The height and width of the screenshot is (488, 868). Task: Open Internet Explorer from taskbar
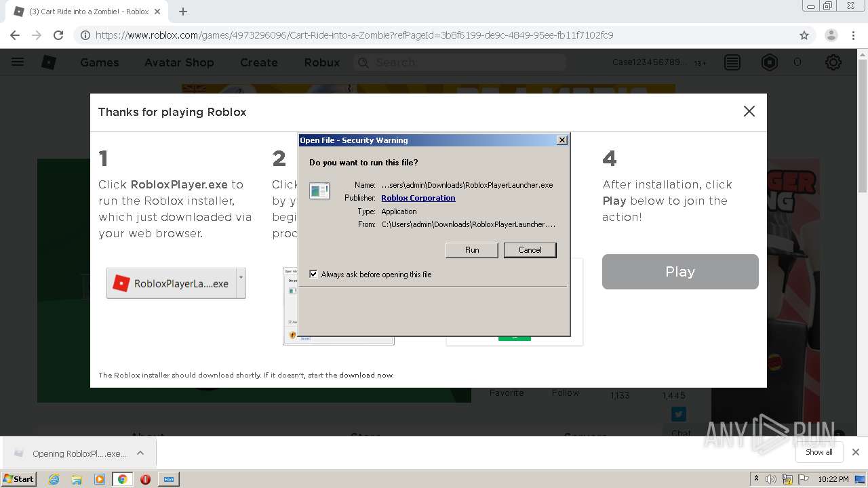pyautogui.click(x=54, y=479)
